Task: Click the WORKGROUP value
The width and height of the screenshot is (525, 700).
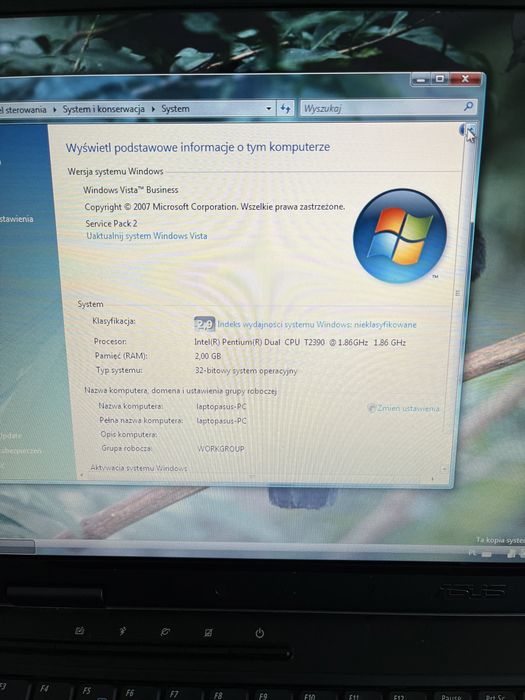Action: click(221, 449)
